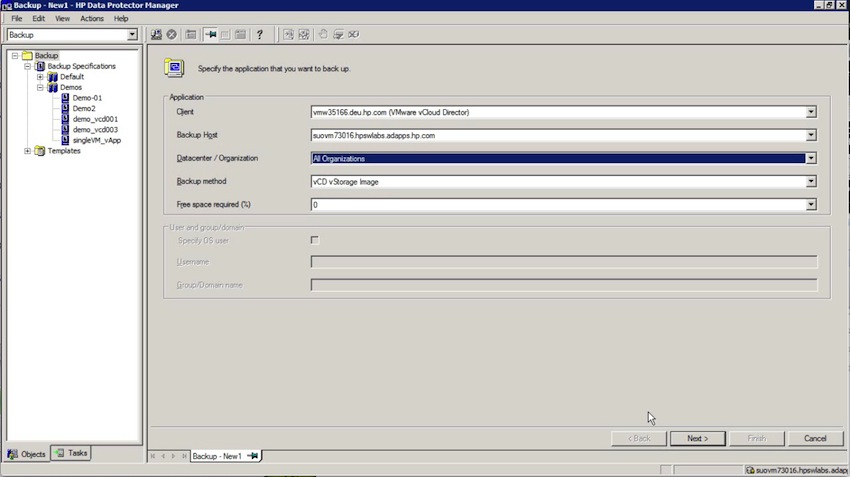Expand the Default group node
The width and height of the screenshot is (850, 477).
(x=40, y=77)
